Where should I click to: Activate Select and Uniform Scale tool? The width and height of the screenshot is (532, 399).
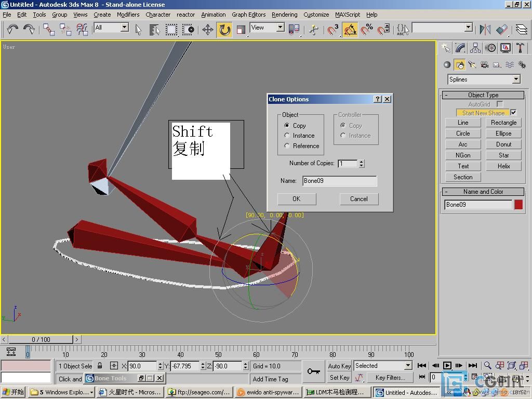tap(241, 30)
